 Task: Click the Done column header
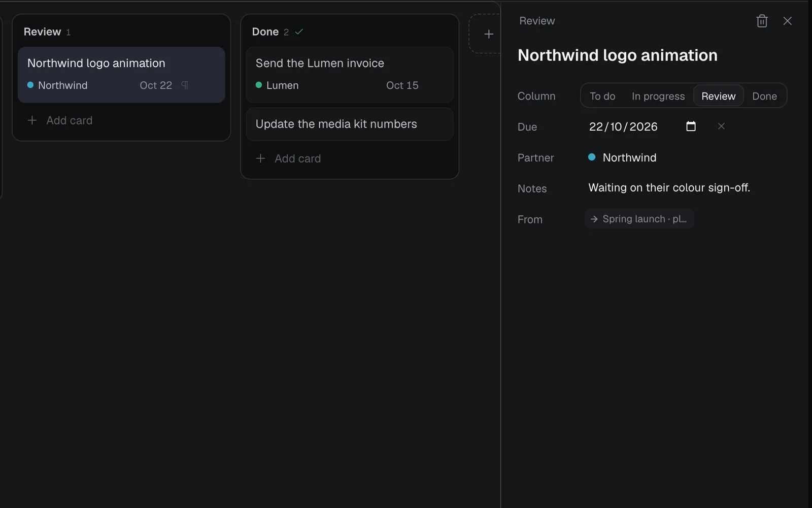(x=265, y=31)
